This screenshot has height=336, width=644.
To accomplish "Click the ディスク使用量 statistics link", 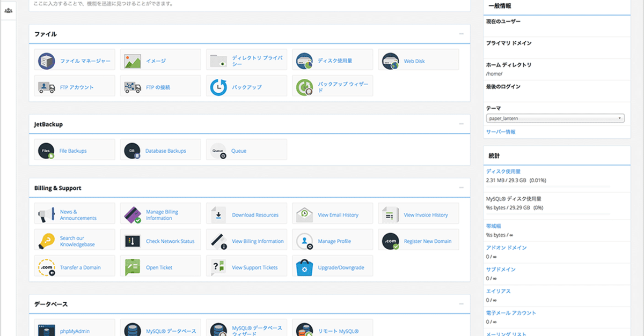I will [x=503, y=171].
